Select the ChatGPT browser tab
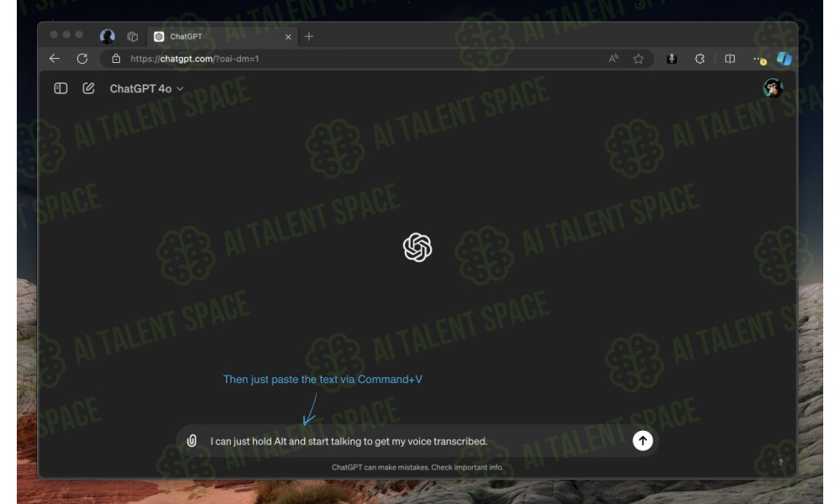 point(223,36)
